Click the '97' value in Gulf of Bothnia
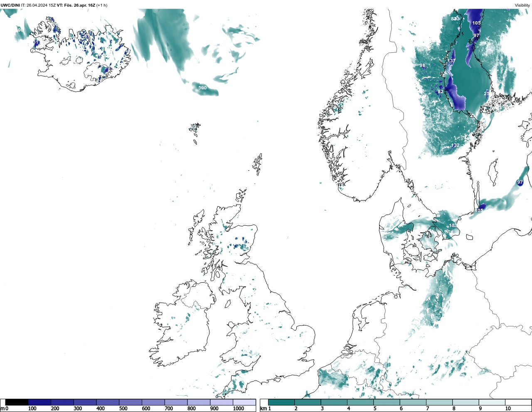Viewport: 532px width, 412px height. click(x=476, y=36)
